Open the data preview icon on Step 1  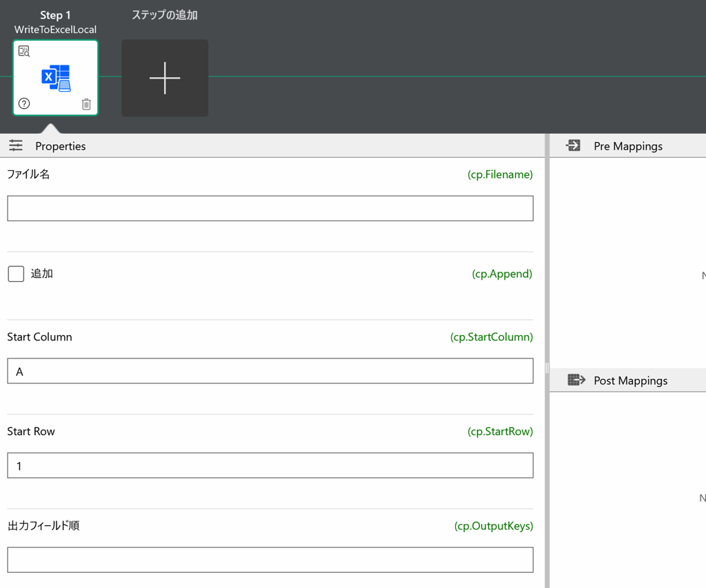[x=23, y=51]
